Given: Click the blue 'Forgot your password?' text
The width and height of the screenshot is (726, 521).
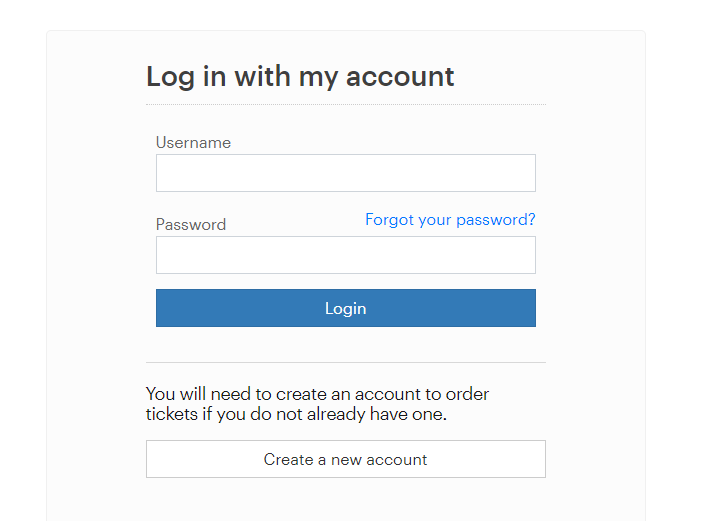Looking at the screenshot, I should [x=450, y=220].
